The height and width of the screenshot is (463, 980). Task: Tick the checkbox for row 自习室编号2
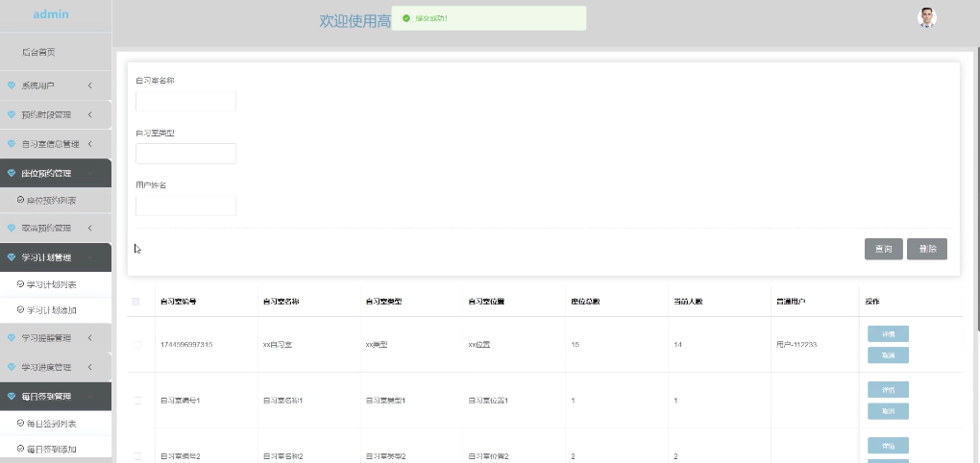coord(137,456)
